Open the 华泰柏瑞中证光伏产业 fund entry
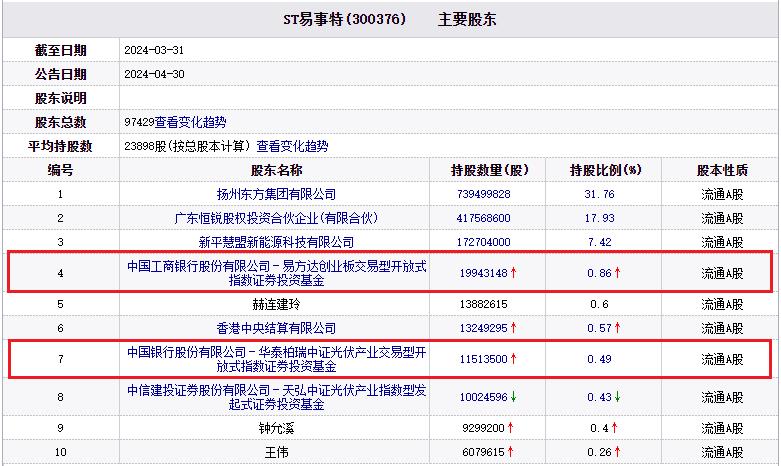 pyautogui.click(x=276, y=358)
